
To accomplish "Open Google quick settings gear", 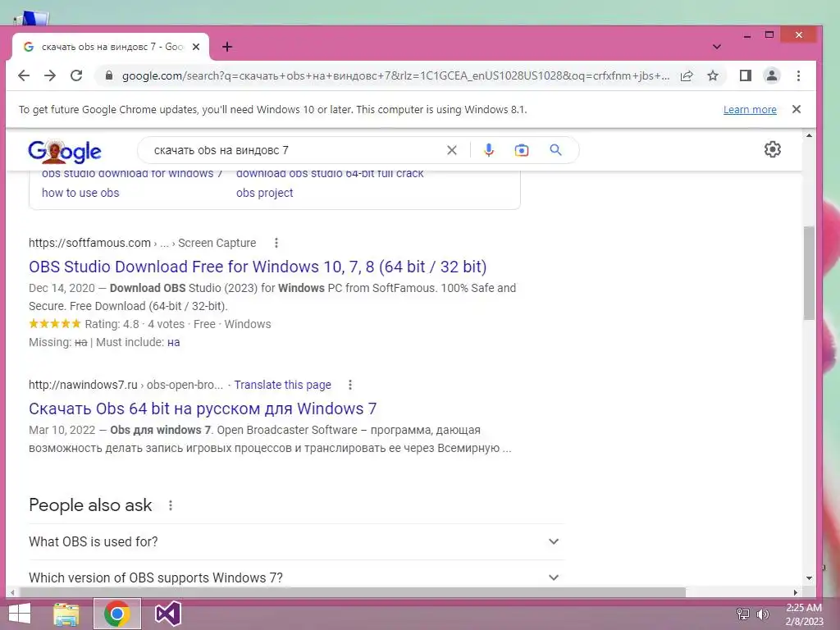I will [772, 149].
